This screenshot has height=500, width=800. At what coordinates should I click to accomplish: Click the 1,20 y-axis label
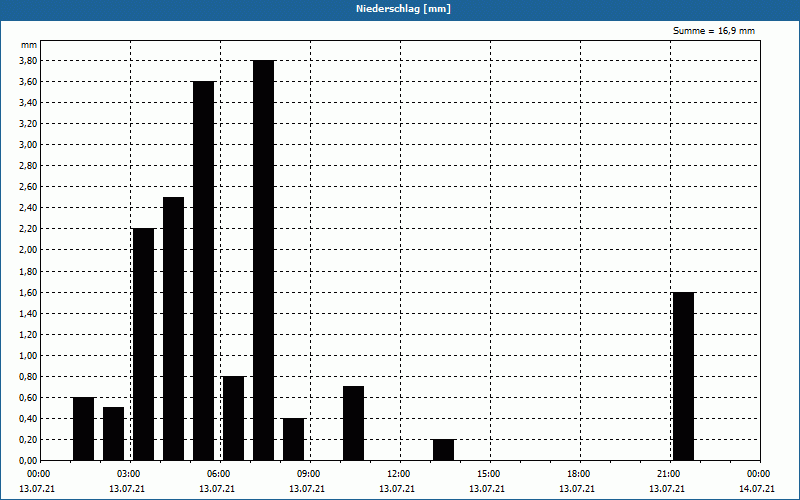click(29, 335)
